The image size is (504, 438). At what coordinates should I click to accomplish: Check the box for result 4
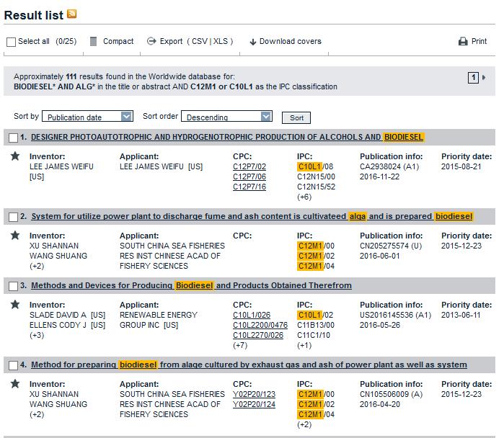[x=13, y=365]
